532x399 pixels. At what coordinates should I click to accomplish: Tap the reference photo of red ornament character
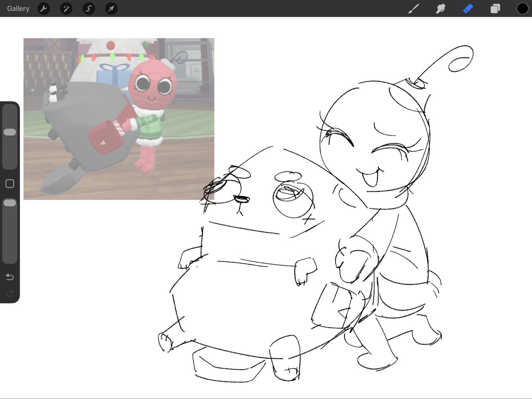119,119
